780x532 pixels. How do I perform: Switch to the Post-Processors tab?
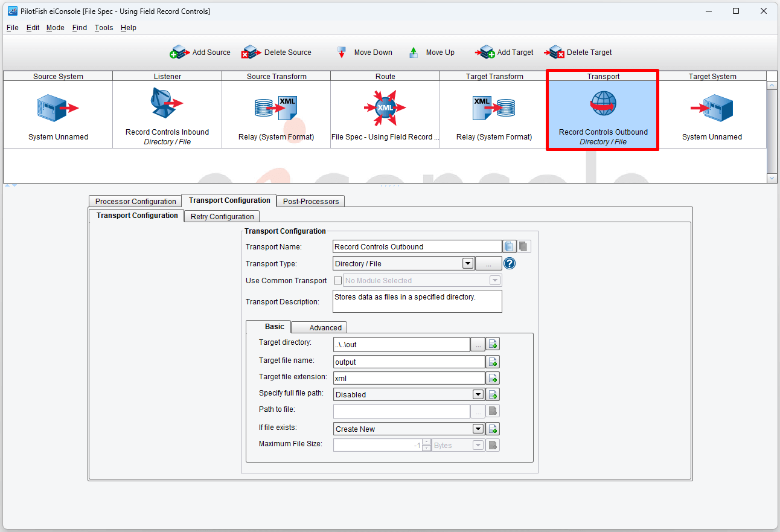tap(311, 201)
